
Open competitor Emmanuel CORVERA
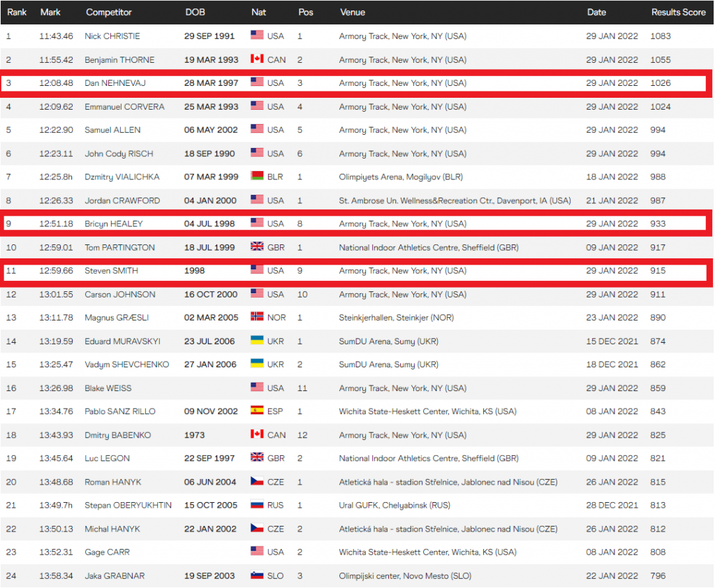[124, 107]
